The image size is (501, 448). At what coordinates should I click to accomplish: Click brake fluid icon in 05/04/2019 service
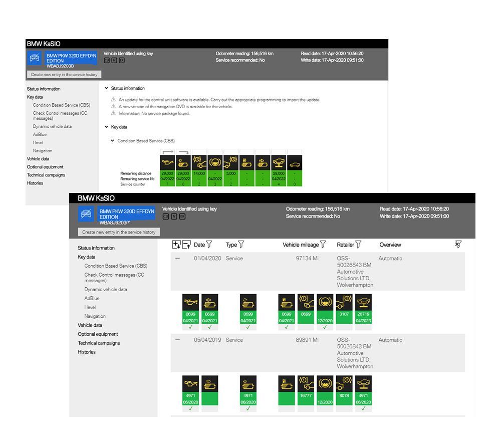point(325,383)
